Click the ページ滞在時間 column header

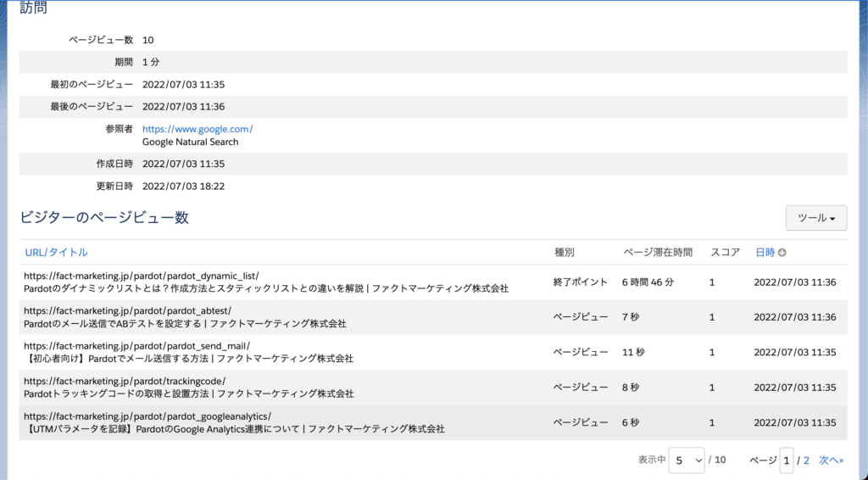click(658, 253)
